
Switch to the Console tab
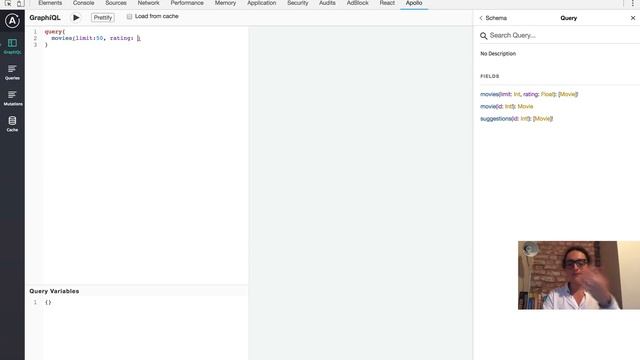point(84,3)
